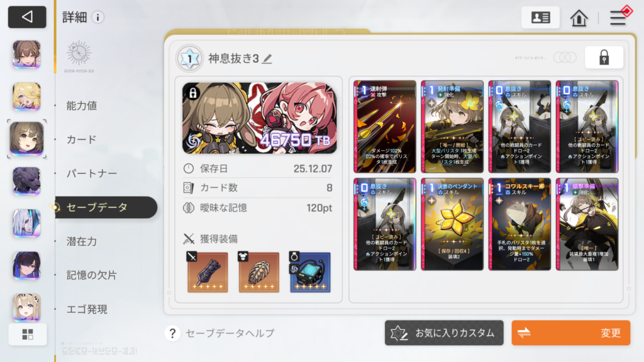
Task: Click the orange 変更 button
Action: [x=571, y=333]
